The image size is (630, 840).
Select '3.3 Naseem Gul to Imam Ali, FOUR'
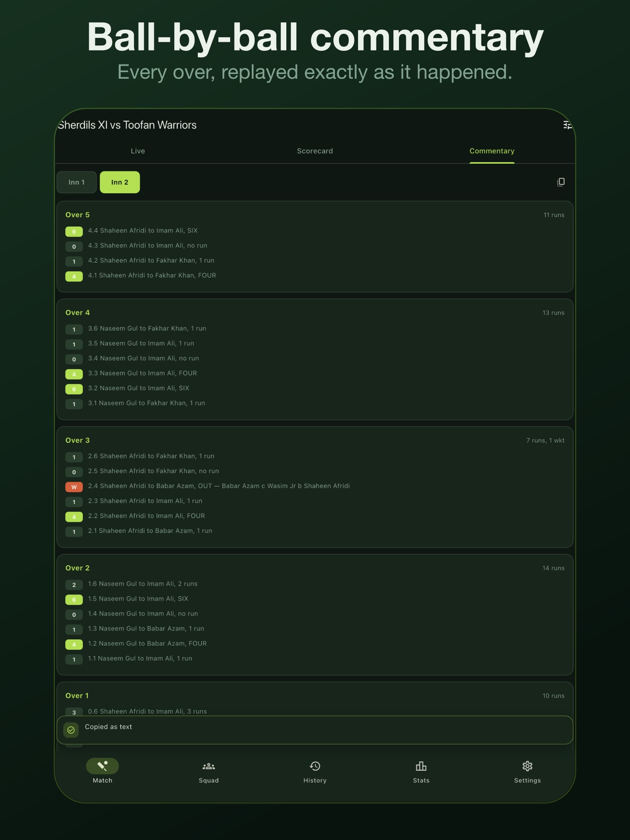point(143,373)
